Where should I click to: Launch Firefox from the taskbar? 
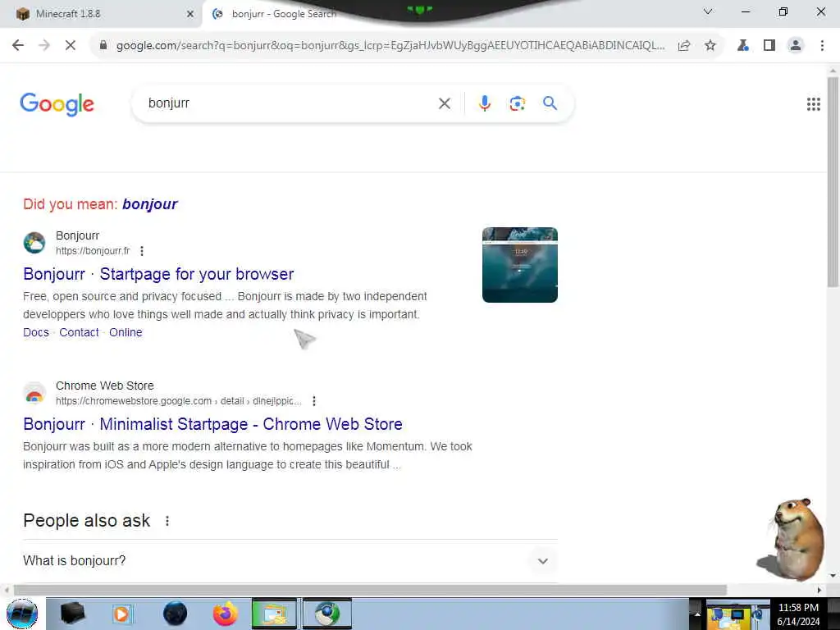click(226, 614)
